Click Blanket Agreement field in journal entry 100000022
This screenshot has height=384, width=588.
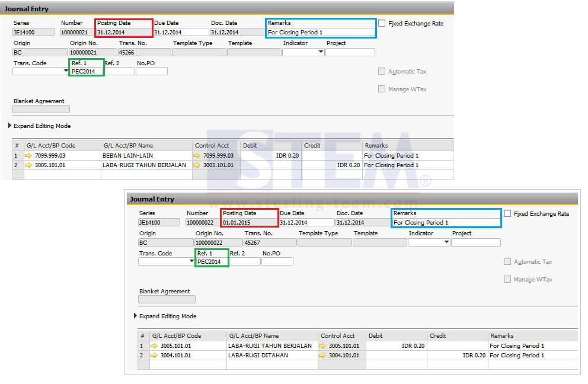167,299
